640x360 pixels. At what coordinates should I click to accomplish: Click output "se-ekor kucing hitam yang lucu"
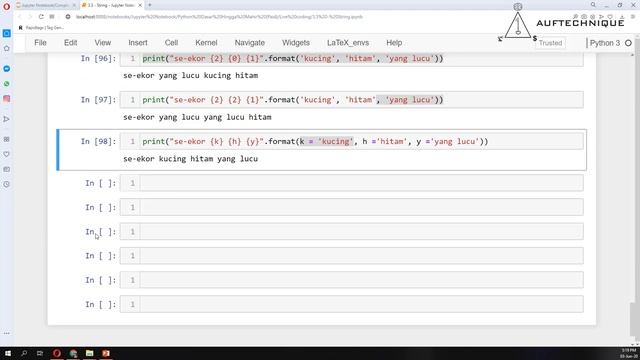(191, 159)
